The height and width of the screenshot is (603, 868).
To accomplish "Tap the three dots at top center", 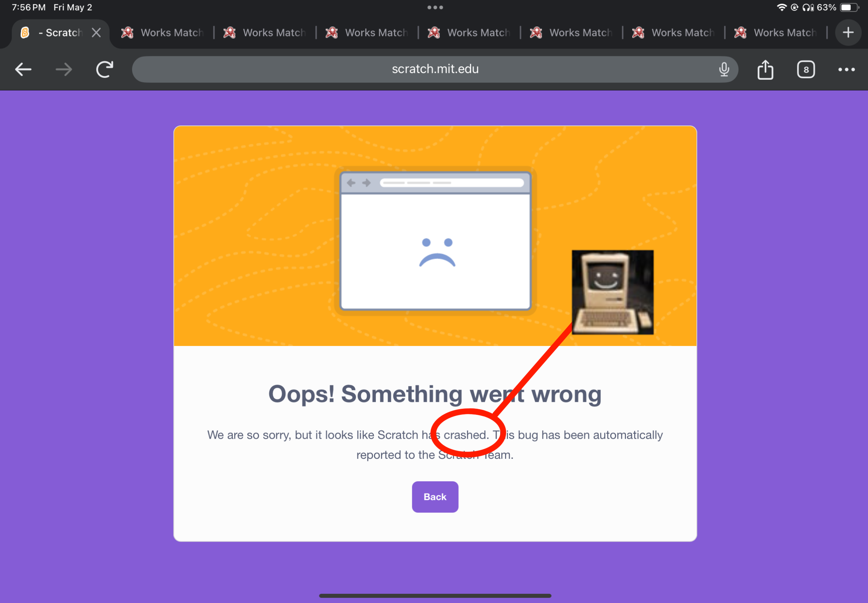I will [x=435, y=8].
